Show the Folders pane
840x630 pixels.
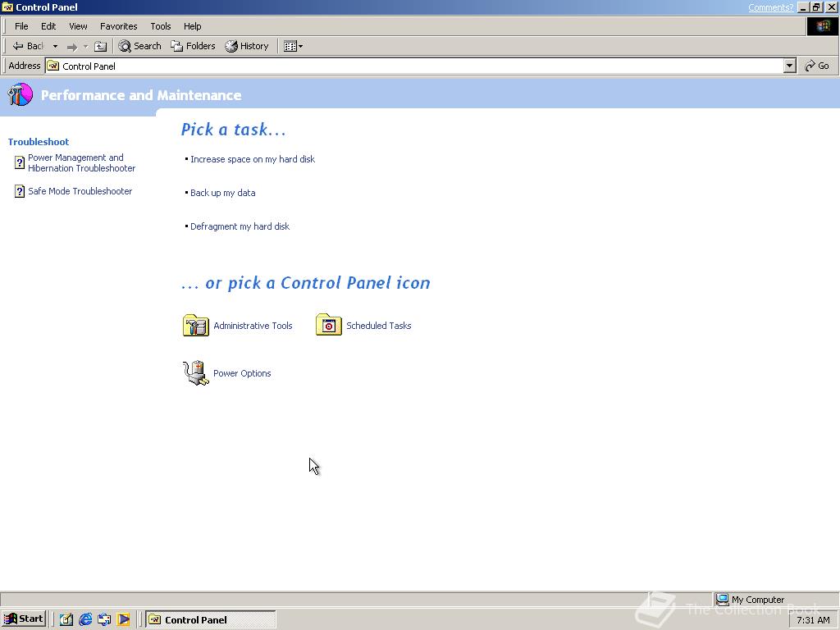(193, 46)
